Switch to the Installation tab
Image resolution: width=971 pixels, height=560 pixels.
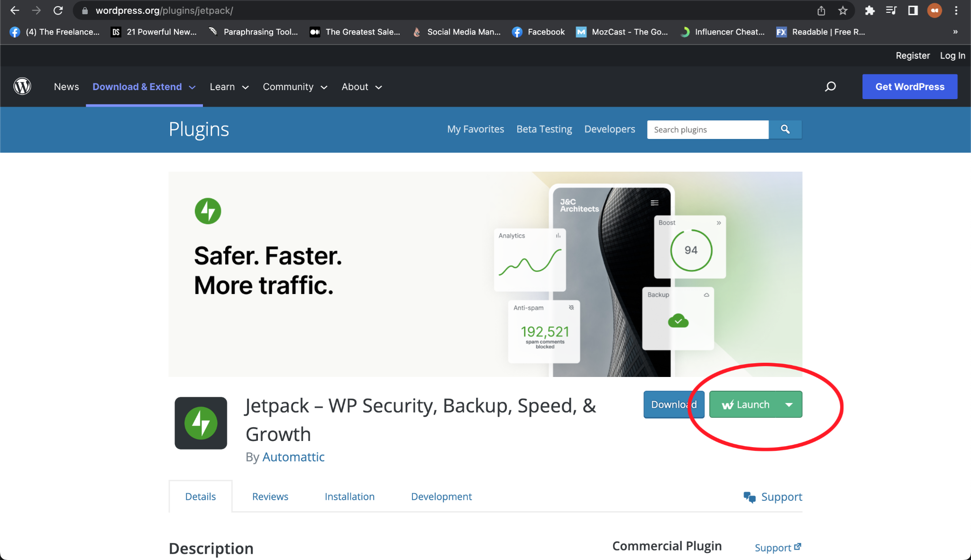[349, 496]
